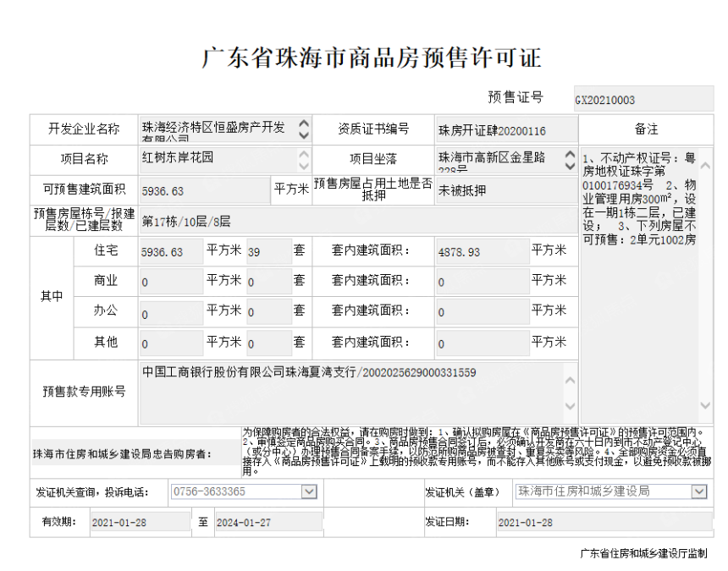
Task: Click scroll-down arrow in 开发企业名称 field
Action: pos(304,135)
